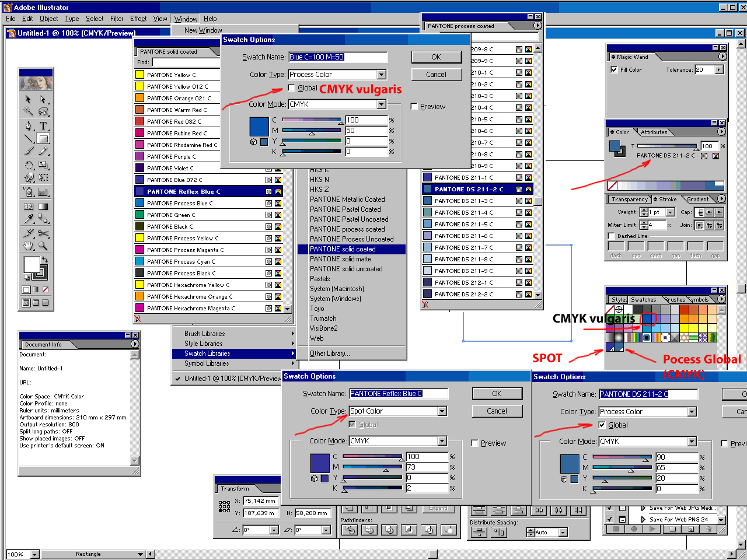This screenshot has width=747, height=560.
Task: Click the None (red slash) button in toolbox
Action: pos(45,289)
